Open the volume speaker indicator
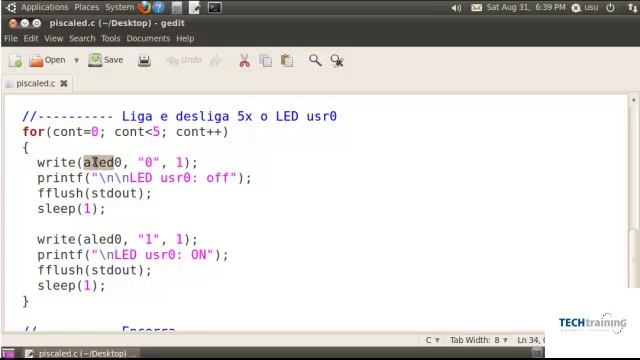Screen dimensions: 640x360 [456, 8]
